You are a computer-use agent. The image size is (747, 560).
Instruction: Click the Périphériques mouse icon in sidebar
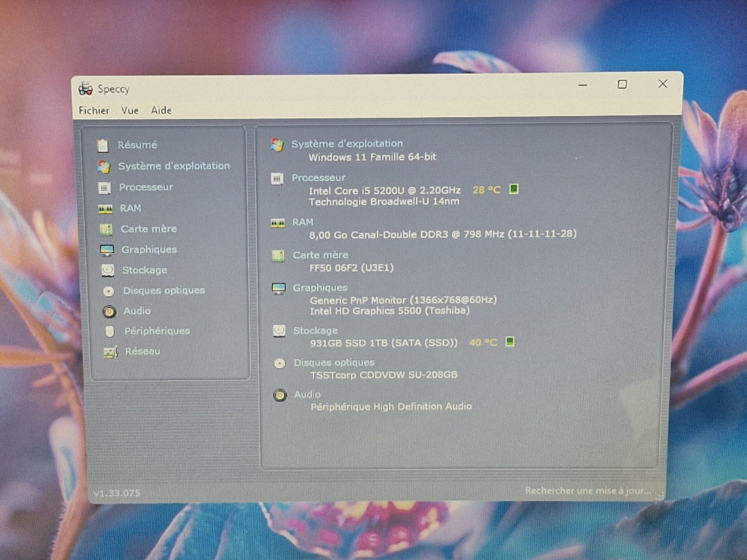[x=109, y=331]
